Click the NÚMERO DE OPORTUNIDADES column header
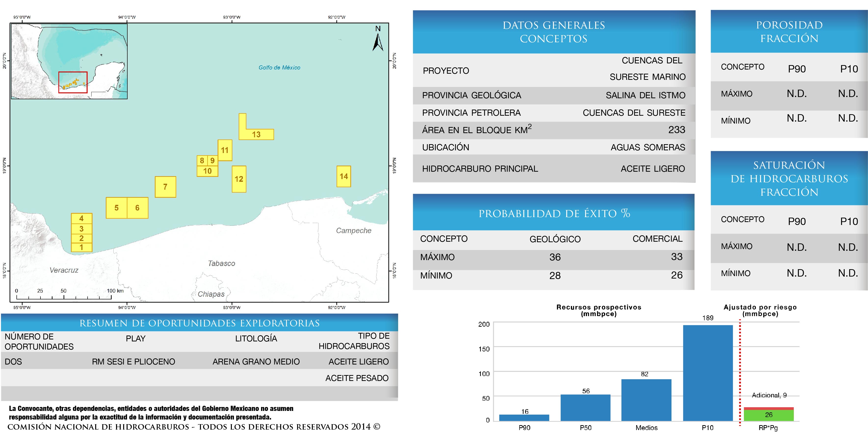The width and height of the screenshot is (868, 434). (x=39, y=342)
